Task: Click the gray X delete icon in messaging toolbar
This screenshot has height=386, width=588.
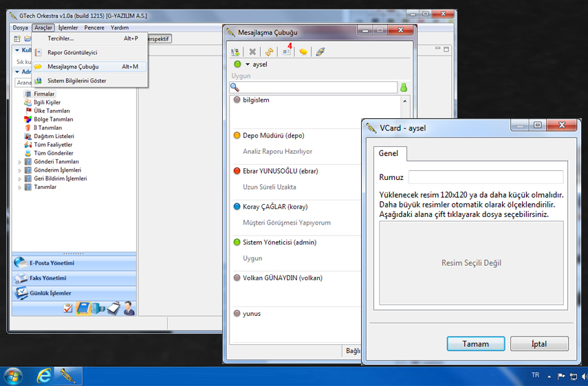Action: (252, 52)
